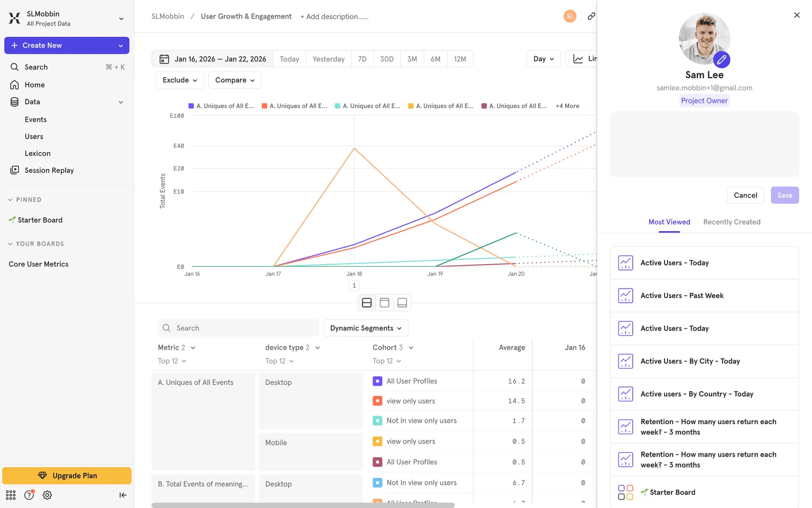This screenshot has width=812, height=508.
Task: Open the Day granularity dropdown
Action: [543, 59]
